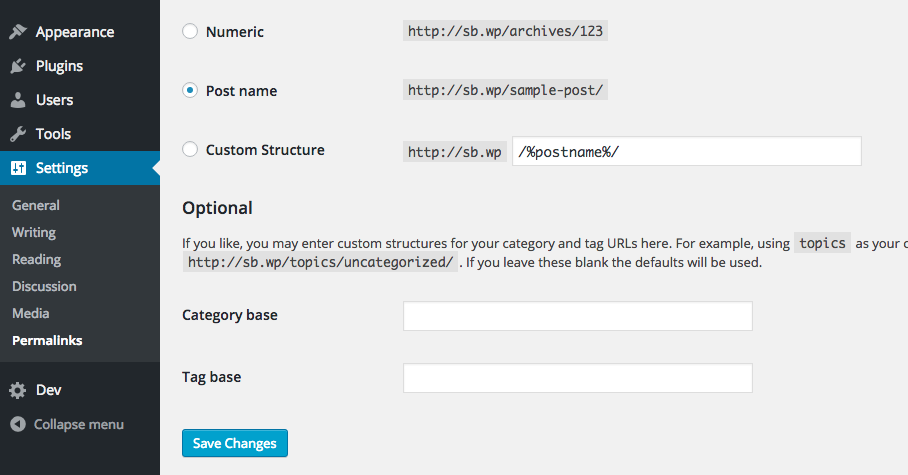This screenshot has height=475, width=908.
Task: Go to Reading settings
Action: point(36,260)
